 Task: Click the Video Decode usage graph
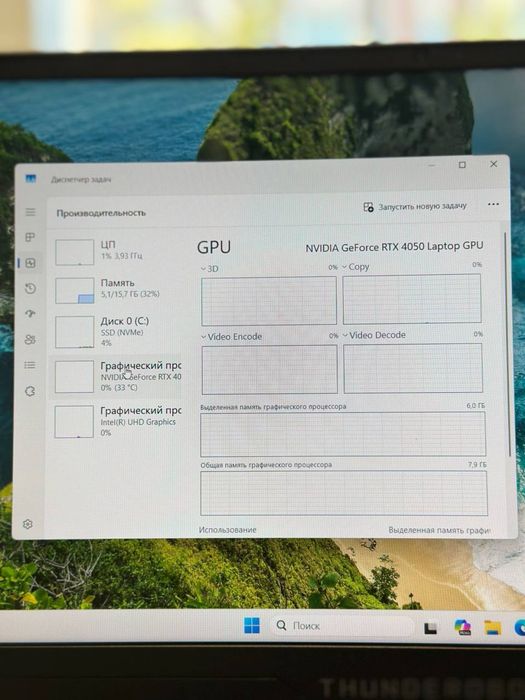coord(413,368)
